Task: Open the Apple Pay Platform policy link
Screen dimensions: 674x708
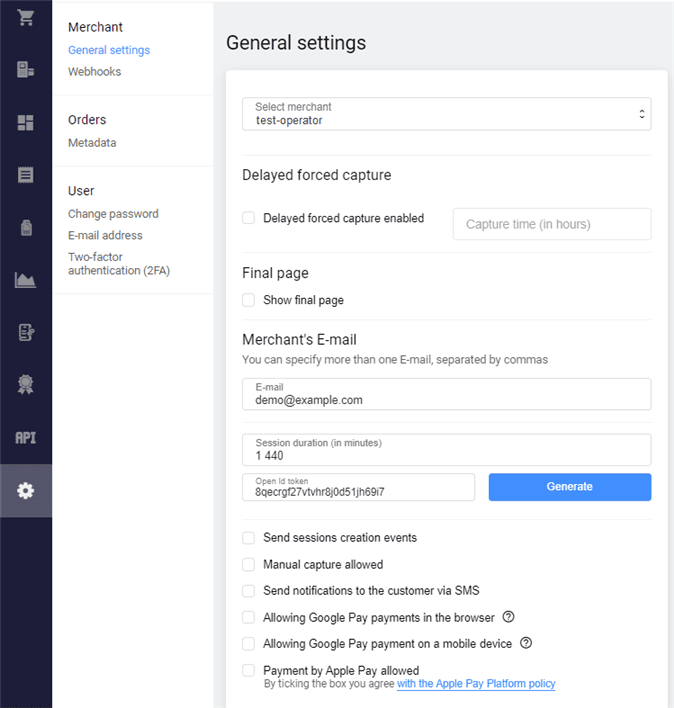Action: pyautogui.click(x=476, y=684)
